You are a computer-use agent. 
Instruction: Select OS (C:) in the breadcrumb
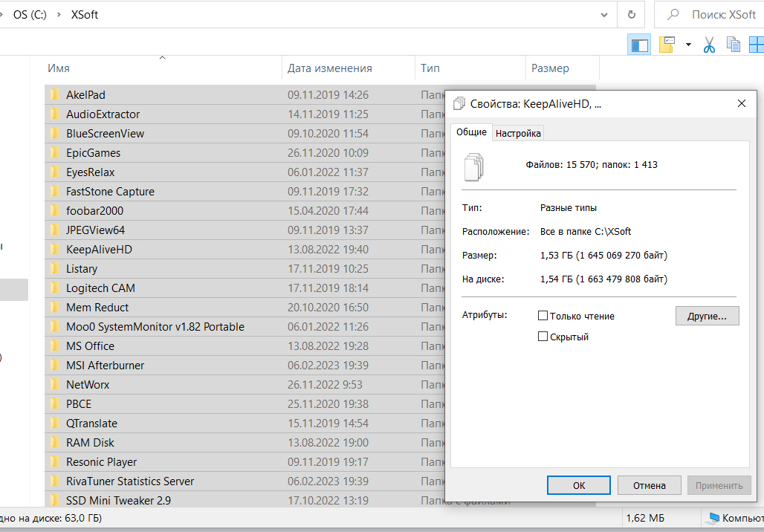[x=30, y=15]
